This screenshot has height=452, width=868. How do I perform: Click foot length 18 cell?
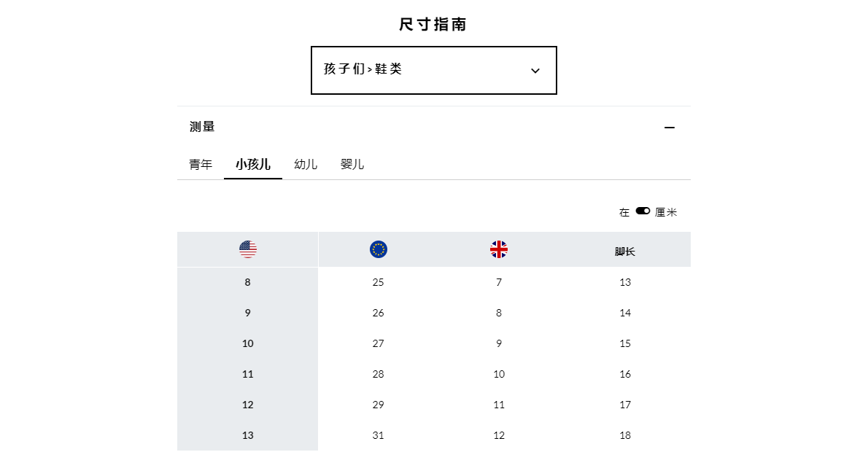(x=625, y=435)
